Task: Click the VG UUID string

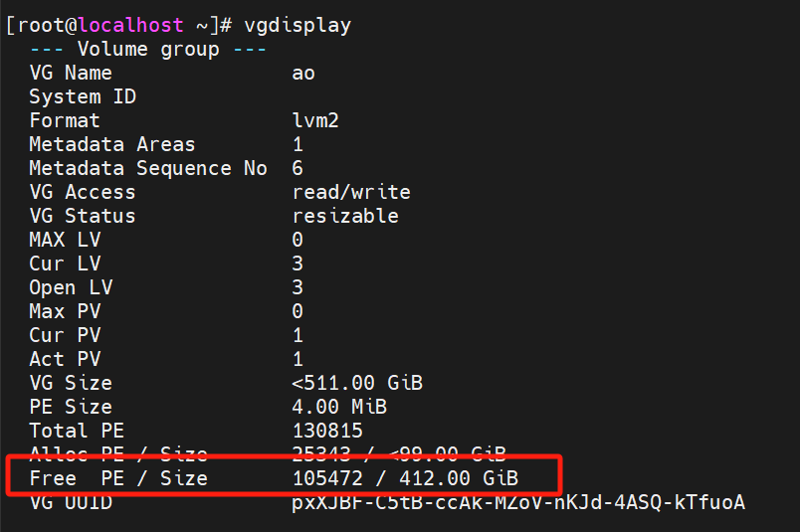Action: click(x=518, y=502)
